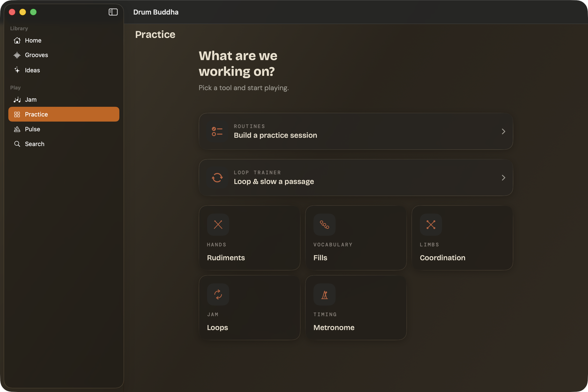The height and width of the screenshot is (392, 588).
Task: Open the Loops card
Action: [x=249, y=307]
